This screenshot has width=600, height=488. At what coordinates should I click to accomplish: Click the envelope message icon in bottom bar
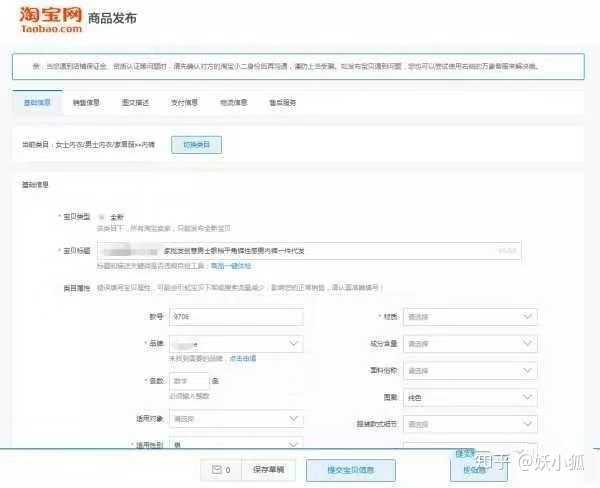pyautogui.click(x=218, y=469)
